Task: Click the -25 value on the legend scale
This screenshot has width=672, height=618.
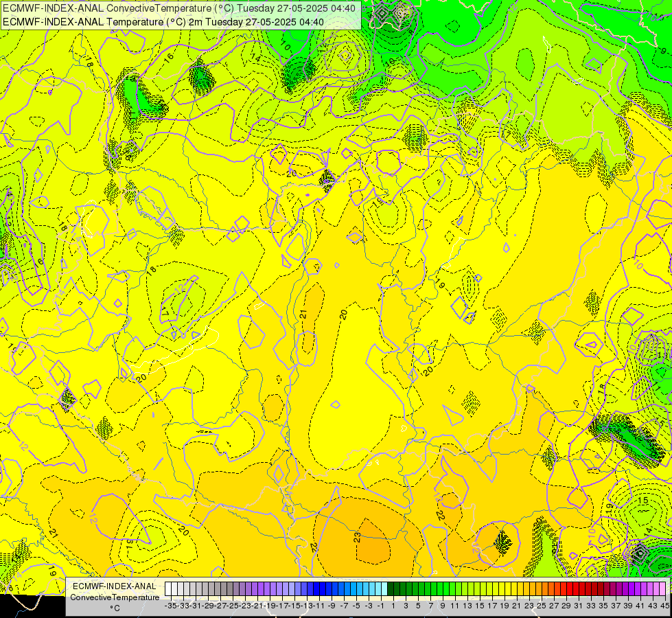Action: pos(233,606)
